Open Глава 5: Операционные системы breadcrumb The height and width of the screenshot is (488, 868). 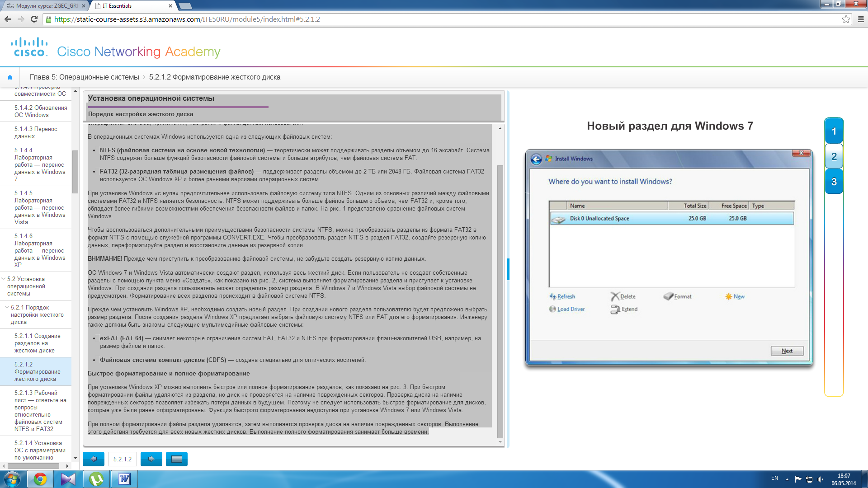(x=85, y=77)
